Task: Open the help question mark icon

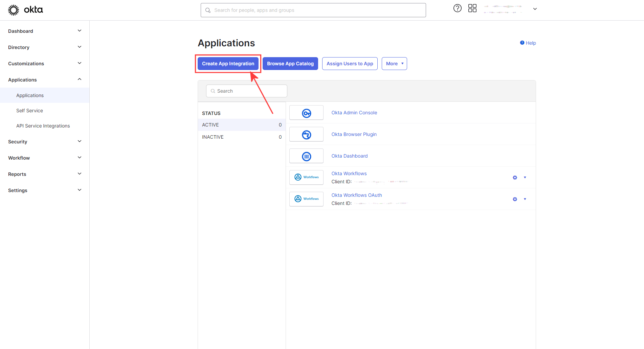Action: click(x=457, y=8)
